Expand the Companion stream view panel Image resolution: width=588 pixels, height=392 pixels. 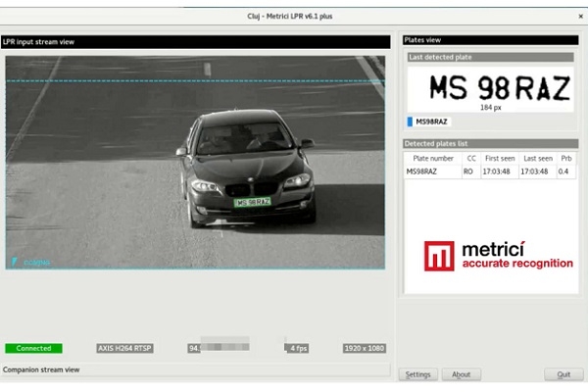click(196, 369)
